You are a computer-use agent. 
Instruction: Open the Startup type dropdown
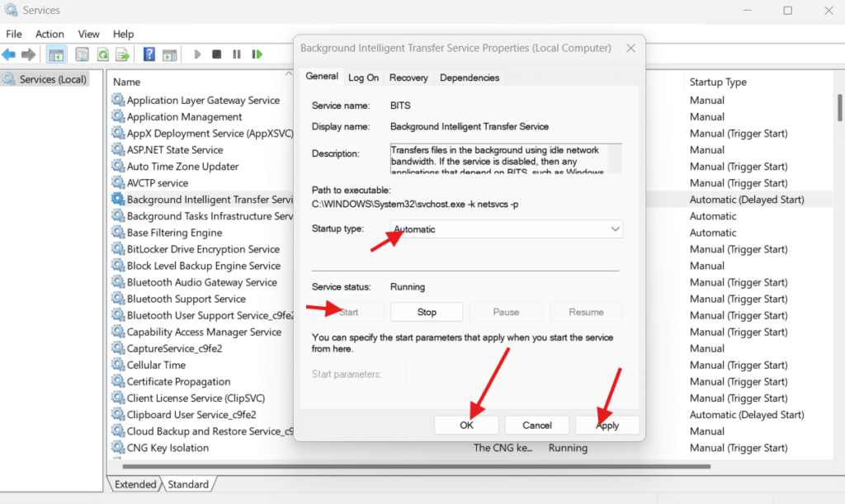[x=506, y=228]
